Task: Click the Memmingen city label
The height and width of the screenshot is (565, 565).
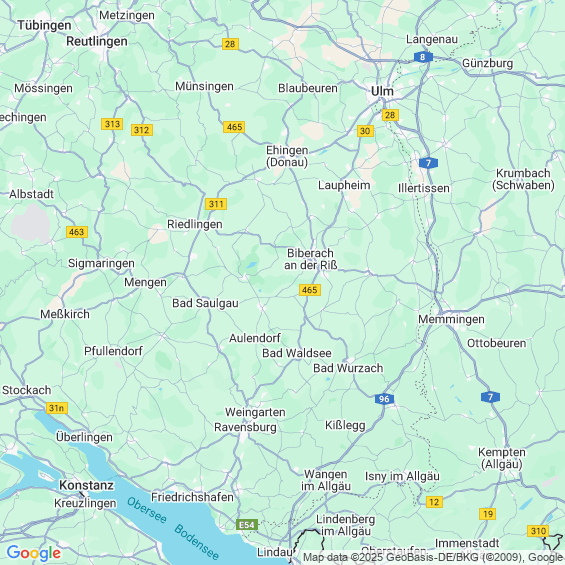Action: (451, 320)
